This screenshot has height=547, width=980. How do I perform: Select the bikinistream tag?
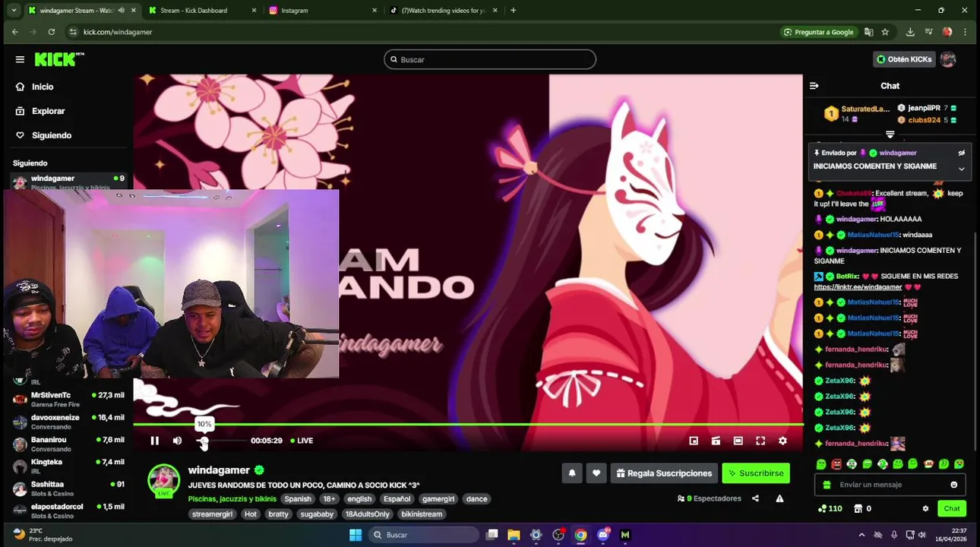coord(422,514)
